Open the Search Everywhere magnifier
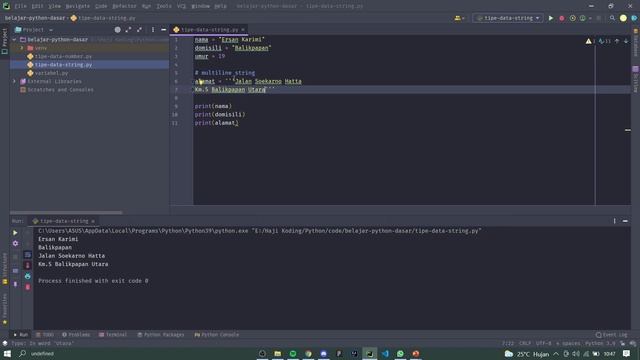This screenshot has height=360, width=640. click(x=612, y=18)
